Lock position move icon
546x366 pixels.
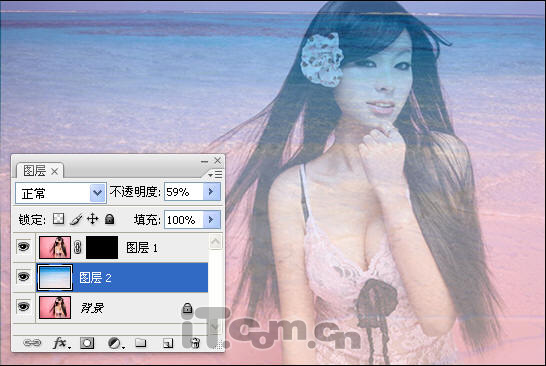coord(93,219)
